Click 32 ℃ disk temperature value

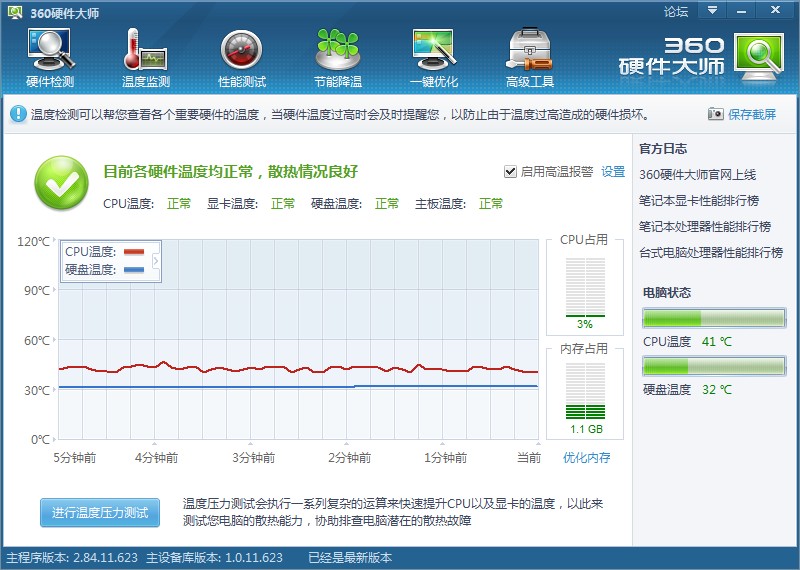717,389
